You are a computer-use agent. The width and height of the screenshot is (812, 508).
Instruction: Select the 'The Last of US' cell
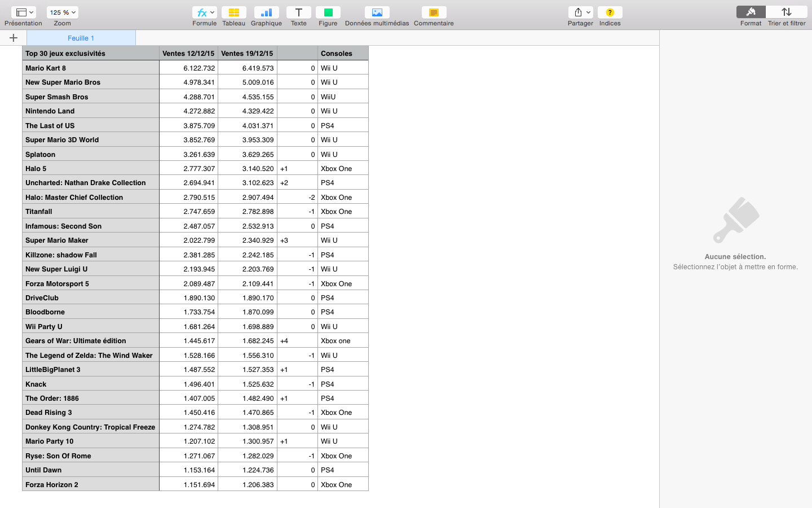91,125
